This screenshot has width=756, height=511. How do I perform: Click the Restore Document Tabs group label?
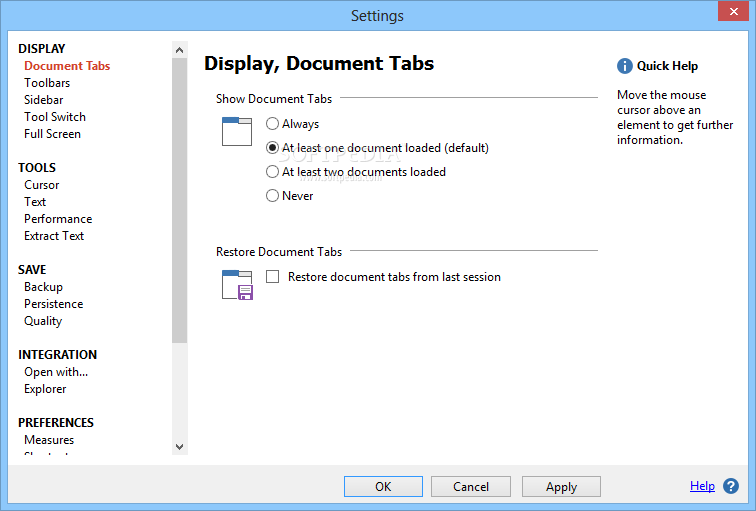tap(279, 252)
